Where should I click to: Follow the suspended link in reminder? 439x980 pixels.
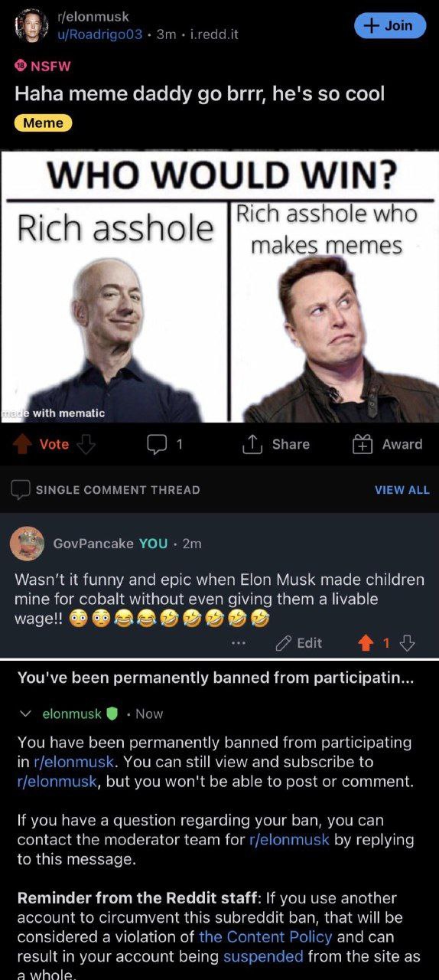click(263, 956)
